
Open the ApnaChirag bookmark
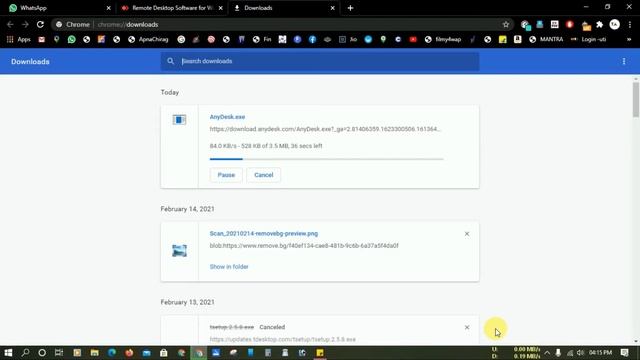click(x=148, y=40)
